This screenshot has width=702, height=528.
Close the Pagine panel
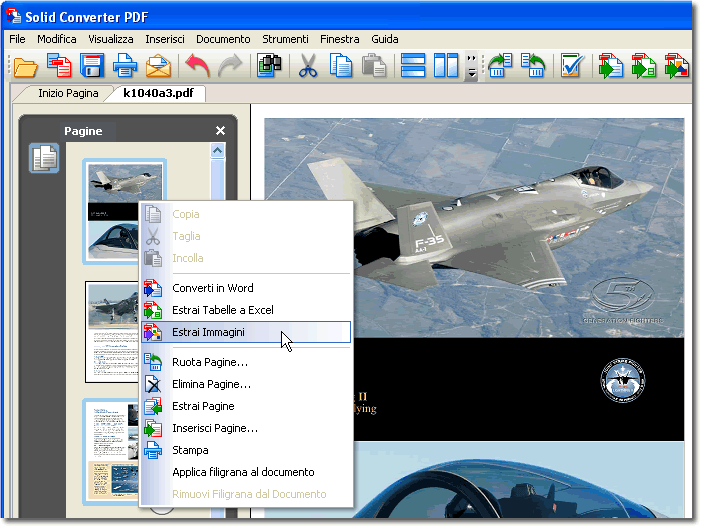click(220, 131)
